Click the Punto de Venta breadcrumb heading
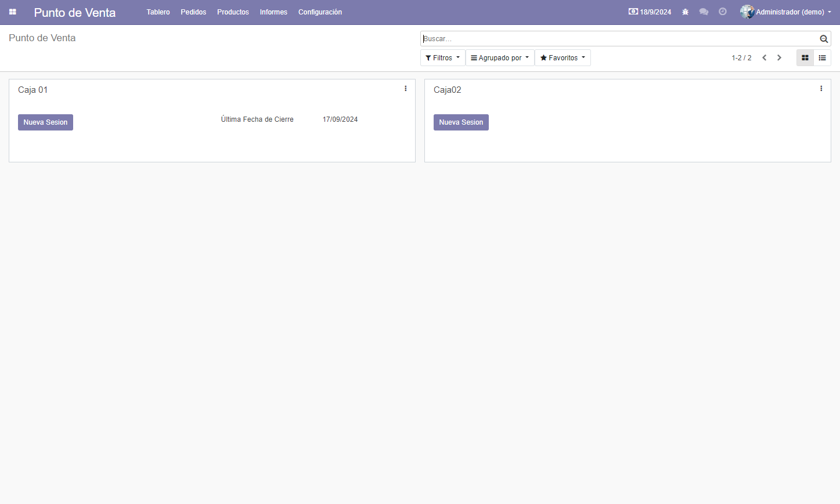Screen dimensions: 840x504 (x=42, y=38)
